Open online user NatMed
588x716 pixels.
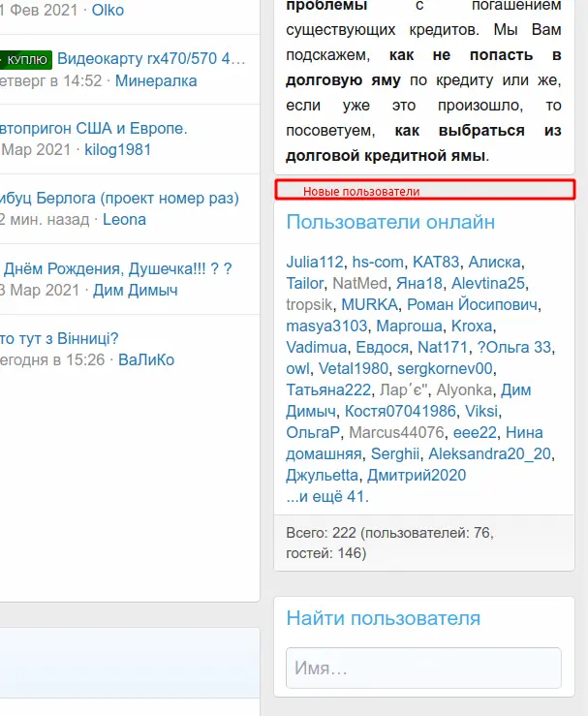click(359, 284)
